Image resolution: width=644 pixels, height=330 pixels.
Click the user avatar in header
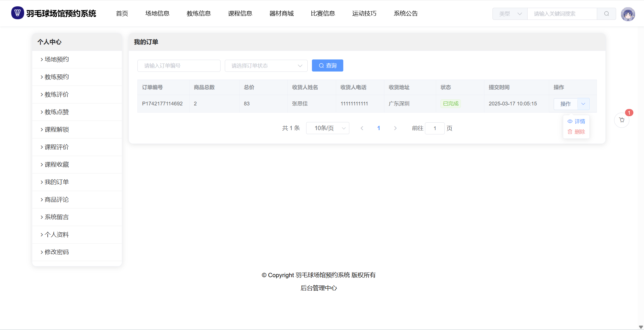[x=628, y=14]
